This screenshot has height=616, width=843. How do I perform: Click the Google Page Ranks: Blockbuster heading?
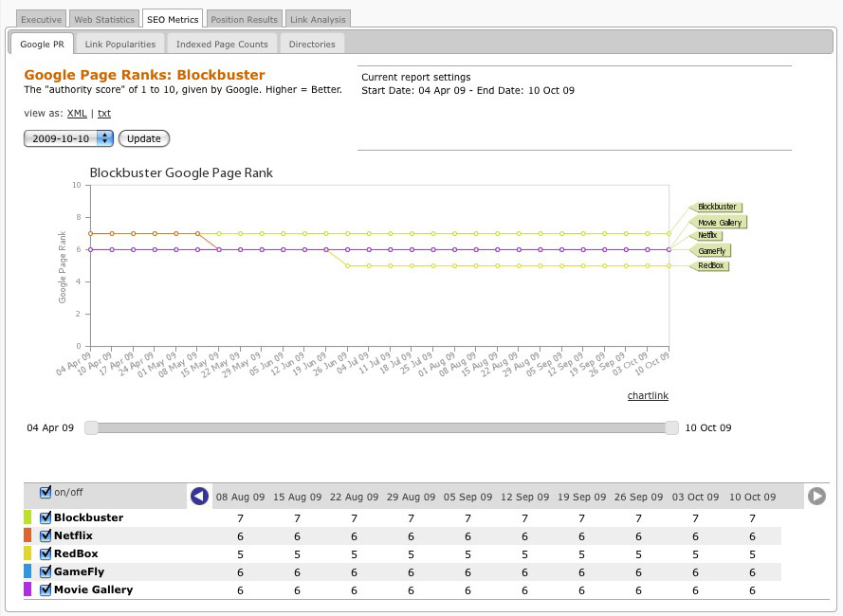click(x=145, y=75)
